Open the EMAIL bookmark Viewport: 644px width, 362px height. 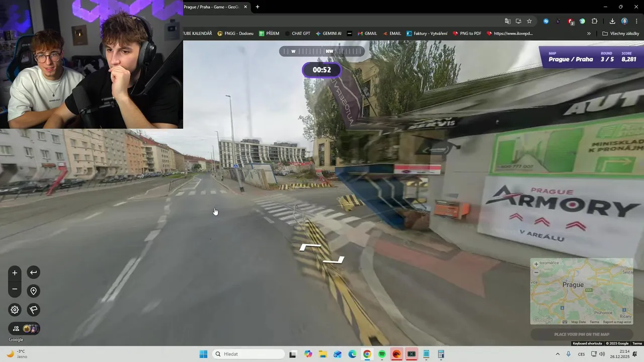392,34
